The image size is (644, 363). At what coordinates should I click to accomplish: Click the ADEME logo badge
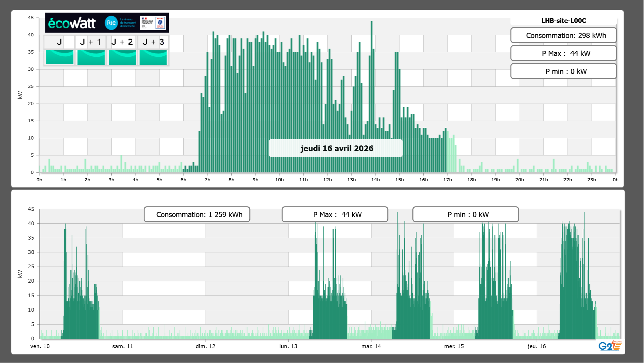click(160, 23)
